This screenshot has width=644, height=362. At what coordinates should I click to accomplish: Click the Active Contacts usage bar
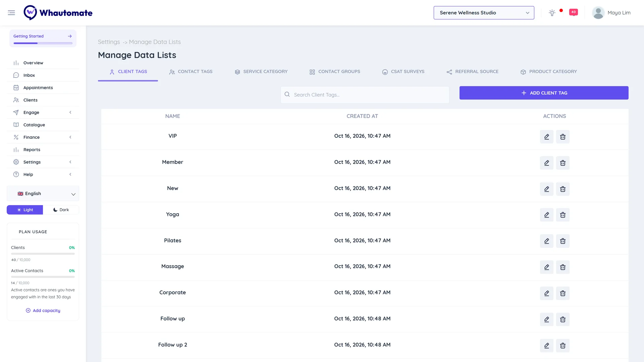coord(43,277)
